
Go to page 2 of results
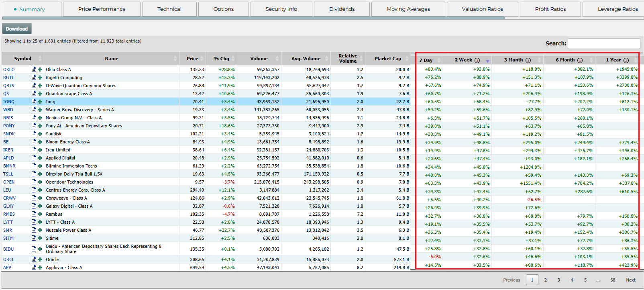(x=545, y=280)
